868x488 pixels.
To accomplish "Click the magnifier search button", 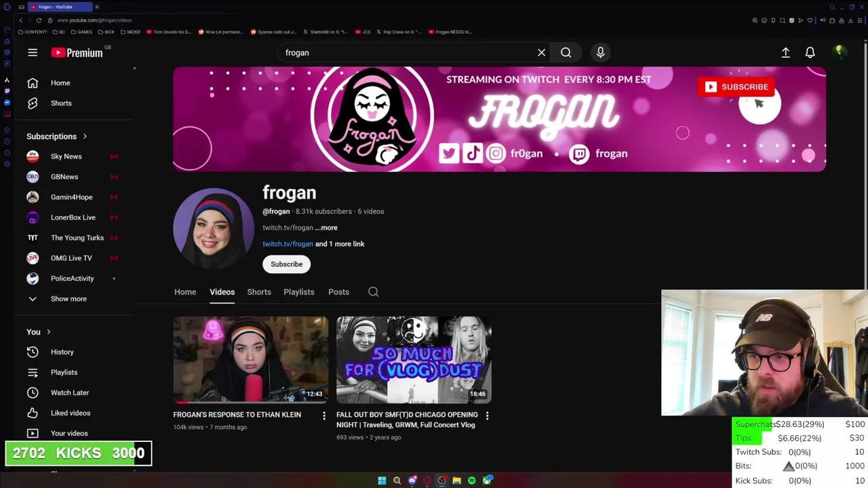I will point(566,52).
